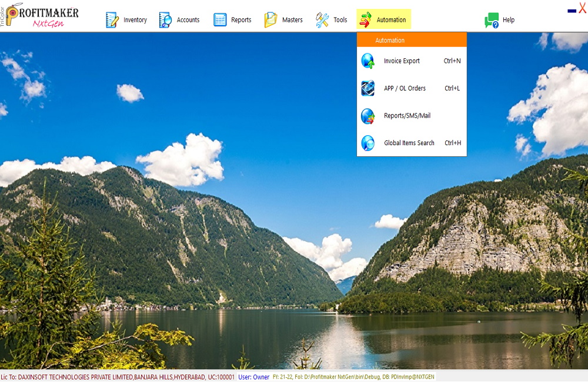Screen dimensions: 588x382
Task: Open Accounts via its magnifier icon
Action: point(166,20)
